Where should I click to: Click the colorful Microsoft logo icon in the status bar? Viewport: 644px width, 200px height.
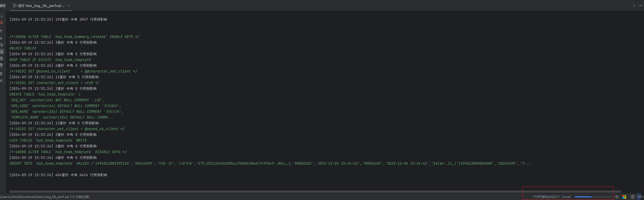(x=624, y=197)
